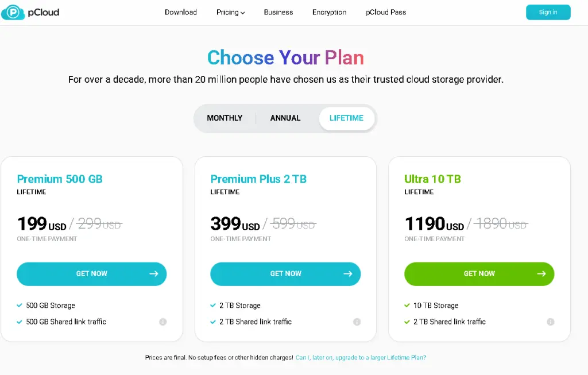Click info icon in Premium Plus 2 TB card
588x375 pixels.
click(357, 322)
